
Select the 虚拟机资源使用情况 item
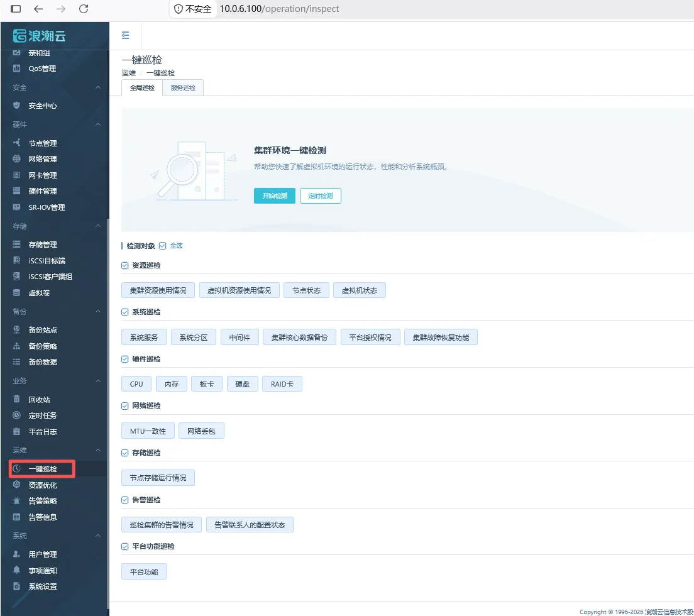240,290
